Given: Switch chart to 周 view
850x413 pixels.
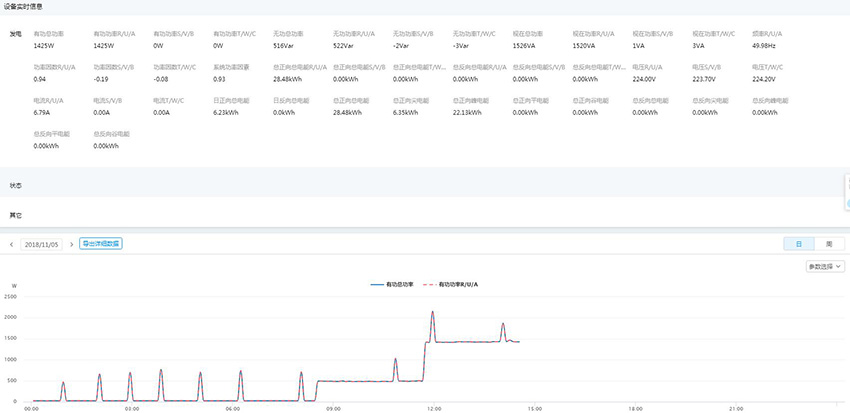Looking at the screenshot, I should [829, 244].
